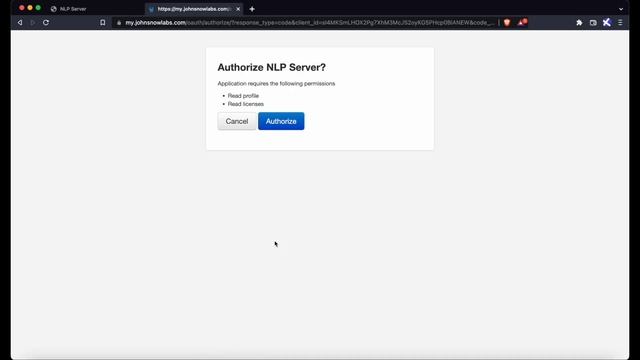The width and height of the screenshot is (640, 360).
Task: Click the yellow minimize window button
Action: [x=30, y=8]
